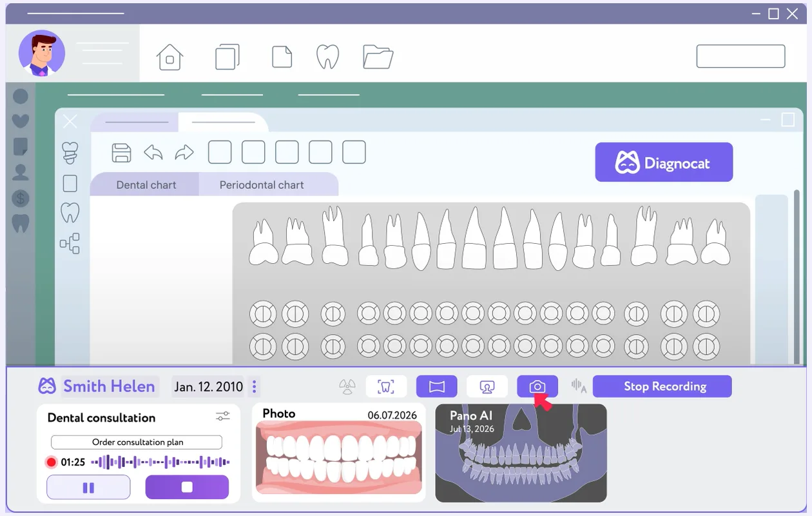The width and height of the screenshot is (812, 516).
Task: Click the top right search field
Action: (x=740, y=56)
